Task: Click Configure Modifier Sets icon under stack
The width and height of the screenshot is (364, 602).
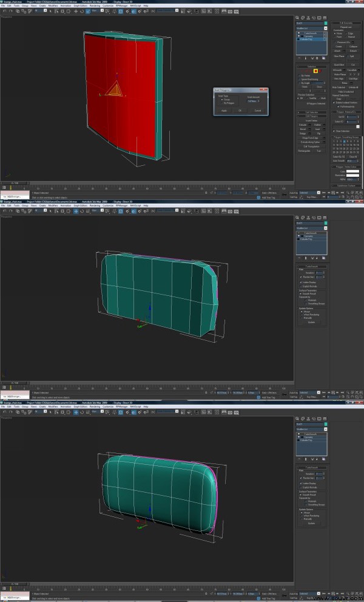Action: click(x=324, y=58)
